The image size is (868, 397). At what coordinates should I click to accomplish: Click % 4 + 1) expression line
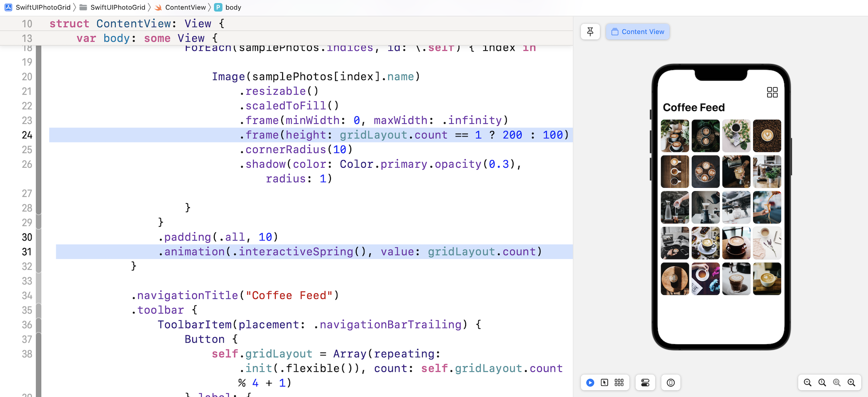[265, 383]
